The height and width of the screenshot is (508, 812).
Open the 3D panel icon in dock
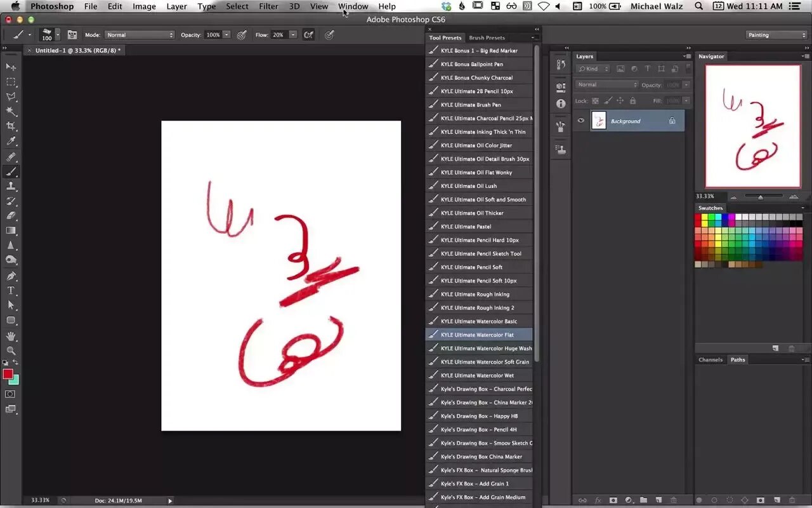[561, 87]
